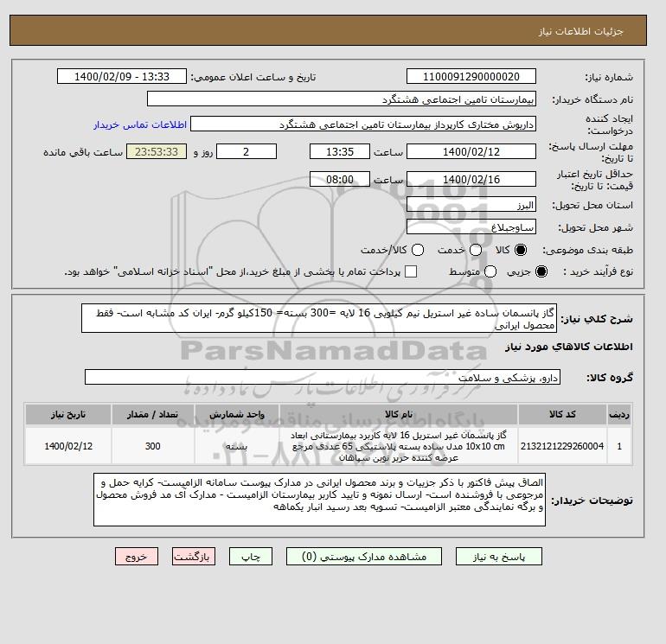The height and width of the screenshot is (644, 666).
Task: Click the general need description text box
Action: coord(319,318)
